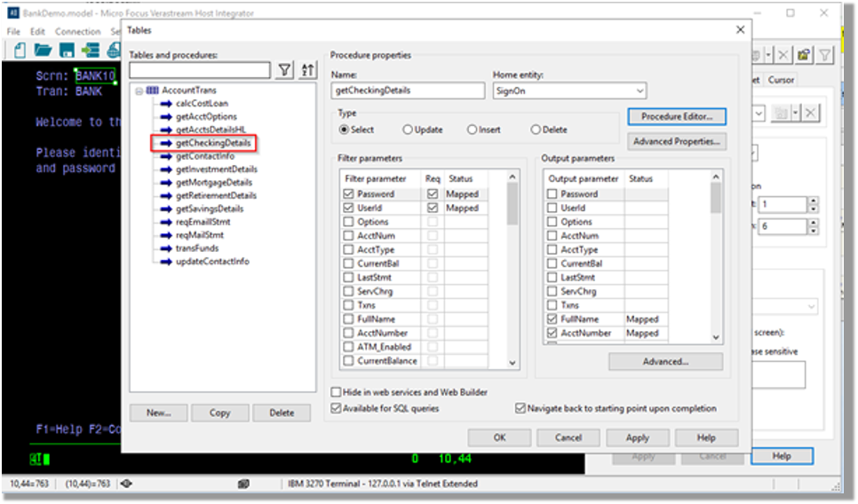Viewport: 858px width, 504px height.
Task: Toggle Available for SQL queries
Action: 336,408
